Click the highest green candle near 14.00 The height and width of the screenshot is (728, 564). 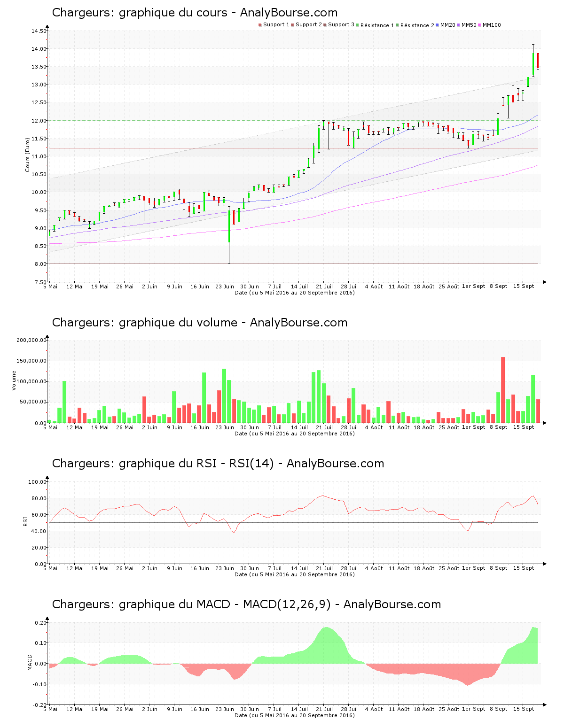pos(533,61)
